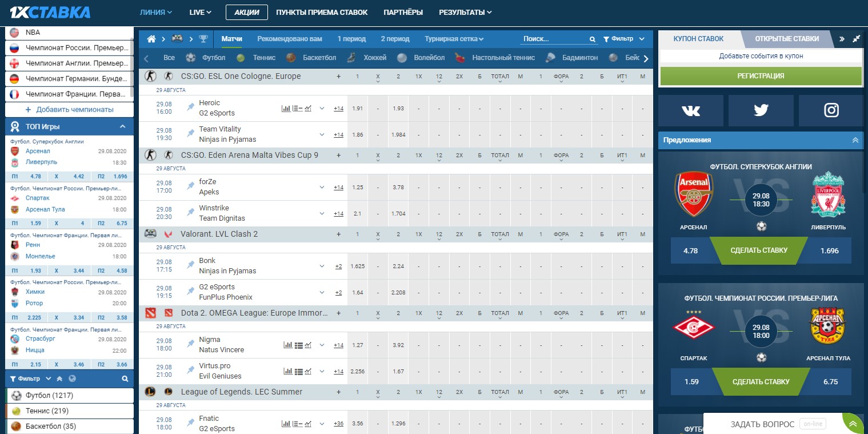868x434 pixels.
Task: Select Настольный теннис in the sports strip
Action: tap(495, 58)
